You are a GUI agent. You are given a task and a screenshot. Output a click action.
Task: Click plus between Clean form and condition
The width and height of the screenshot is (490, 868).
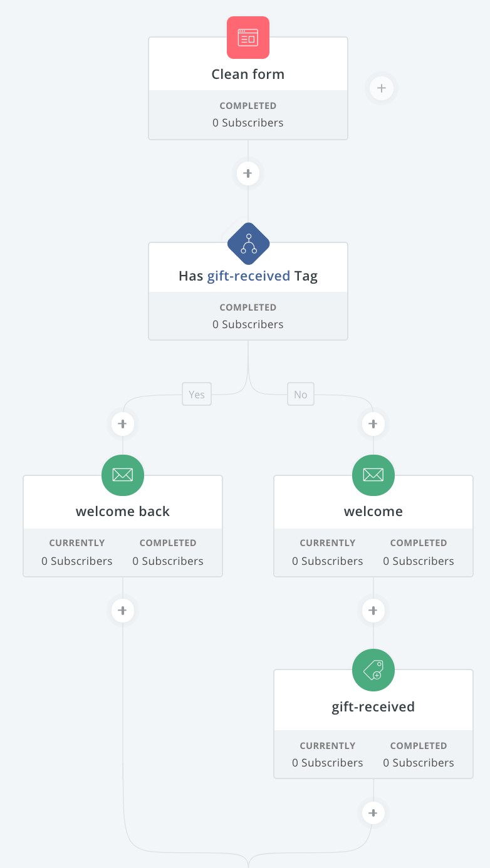[248, 173]
